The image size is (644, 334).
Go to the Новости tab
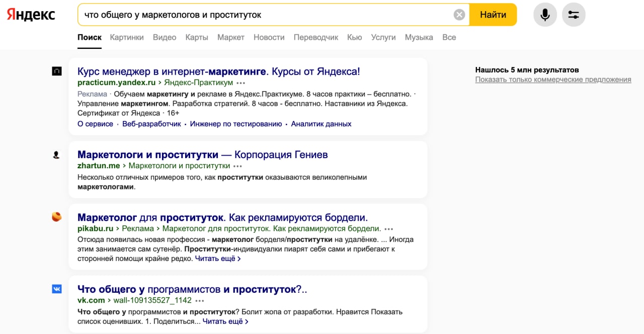click(x=269, y=37)
